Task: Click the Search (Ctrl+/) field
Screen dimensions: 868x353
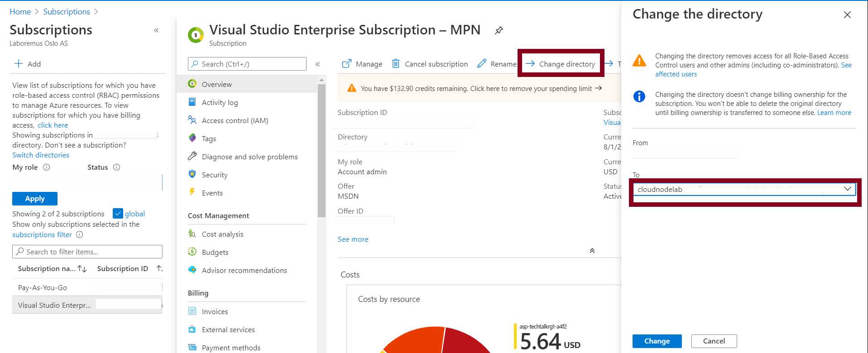Action: point(247,64)
